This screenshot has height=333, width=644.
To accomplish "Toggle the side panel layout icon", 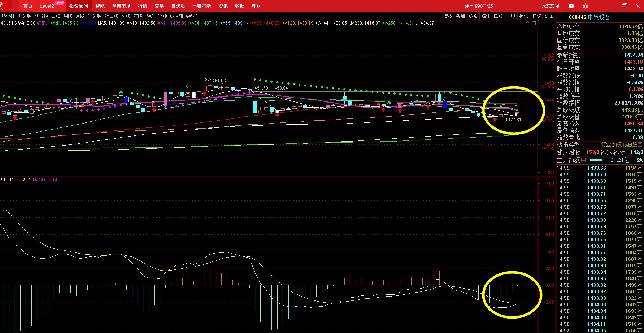I will (x=534, y=23).
